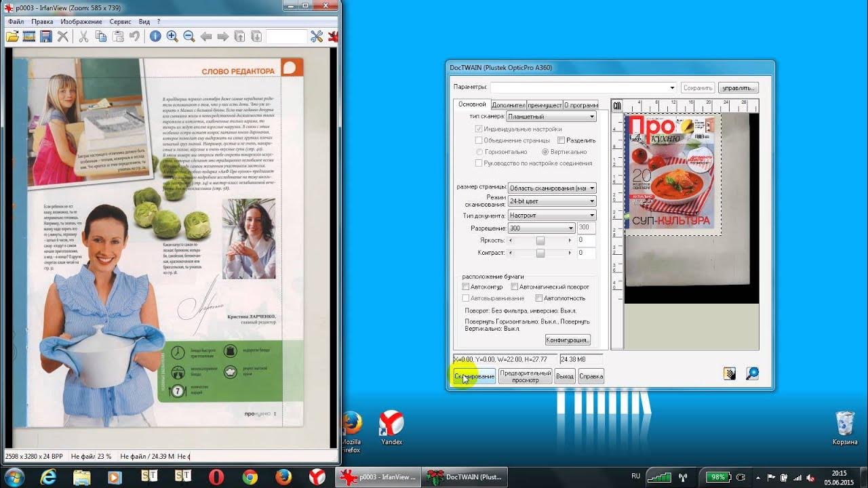This screenshot has height=488, width=868.
Task: Click Предварительный просмотр button
Action: pyautogui.click(x=525, y=376)
